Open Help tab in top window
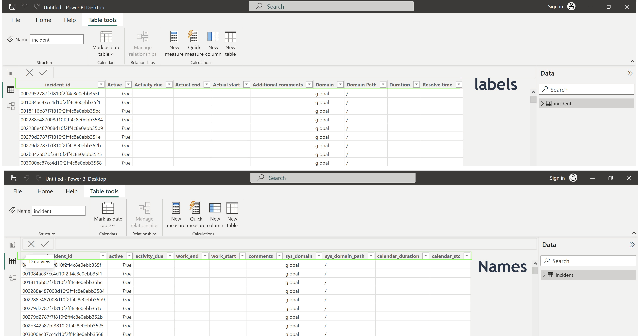The height and width of the screenshot is (336, 644). point(70,20)
